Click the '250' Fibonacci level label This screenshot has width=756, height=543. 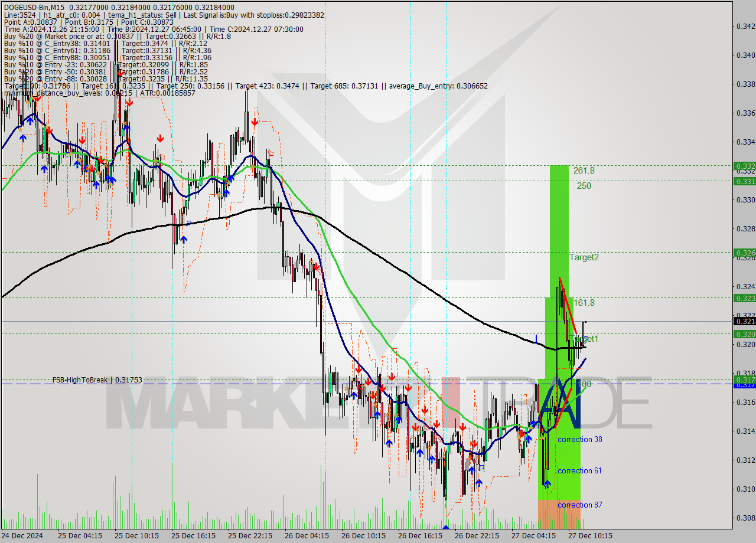pos(584,186)
